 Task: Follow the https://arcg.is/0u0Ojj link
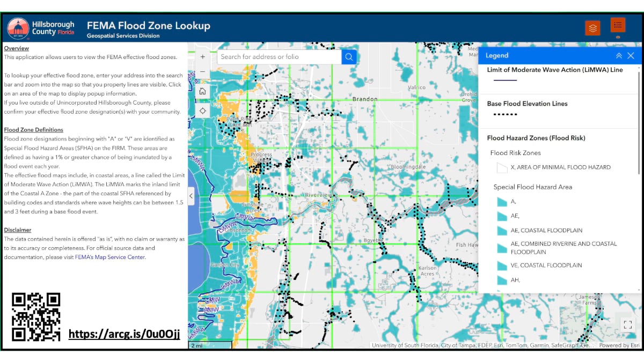tap(125, 333)
